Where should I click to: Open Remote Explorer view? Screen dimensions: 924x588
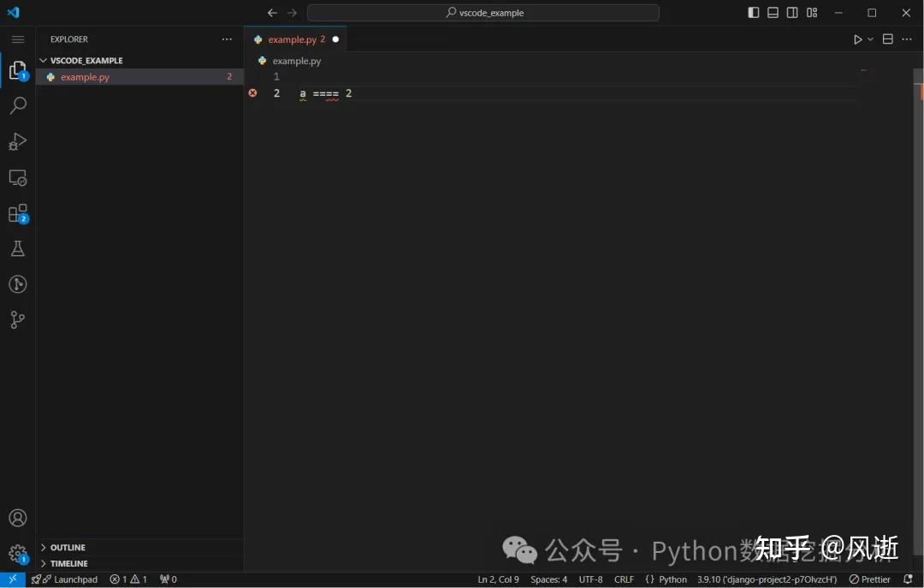(18, 177)
